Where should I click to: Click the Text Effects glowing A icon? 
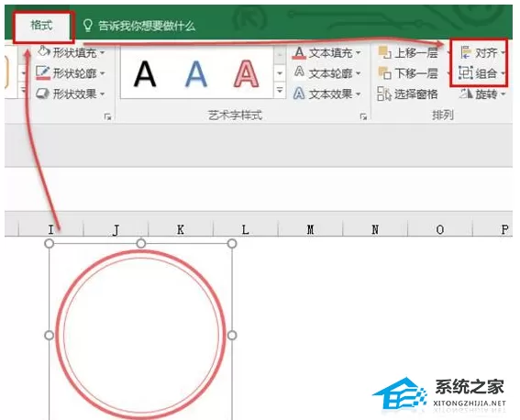[x=299, y=94]
